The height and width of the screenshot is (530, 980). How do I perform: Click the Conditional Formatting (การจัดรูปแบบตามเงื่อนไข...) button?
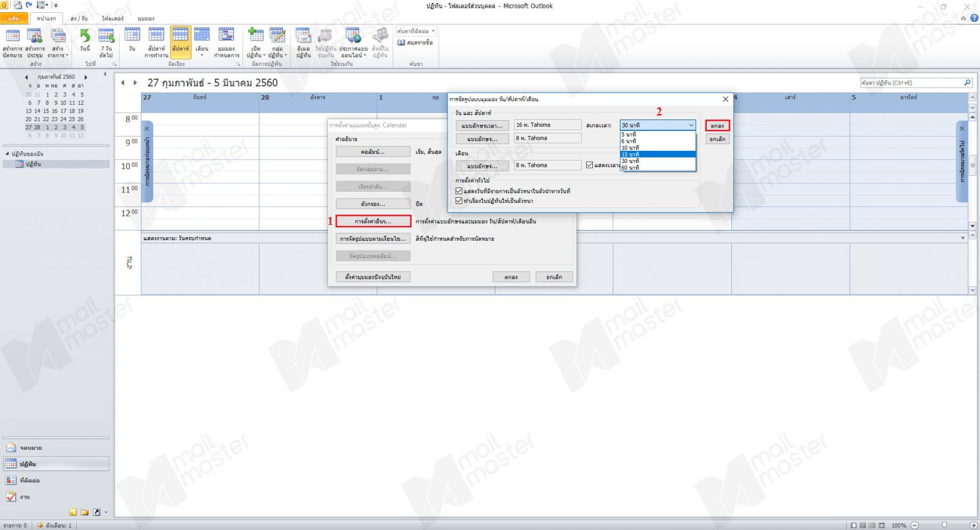[373, 238]
